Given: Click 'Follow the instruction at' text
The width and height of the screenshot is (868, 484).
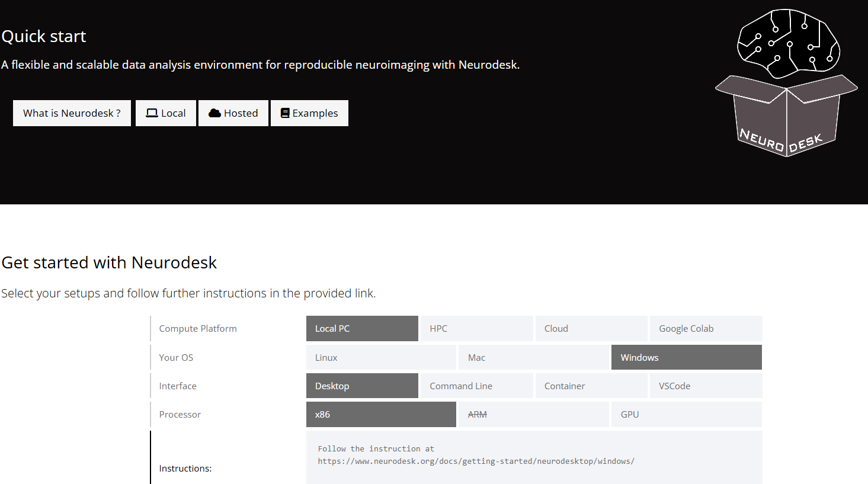Looking at the screenshot, I should point(376,448).
